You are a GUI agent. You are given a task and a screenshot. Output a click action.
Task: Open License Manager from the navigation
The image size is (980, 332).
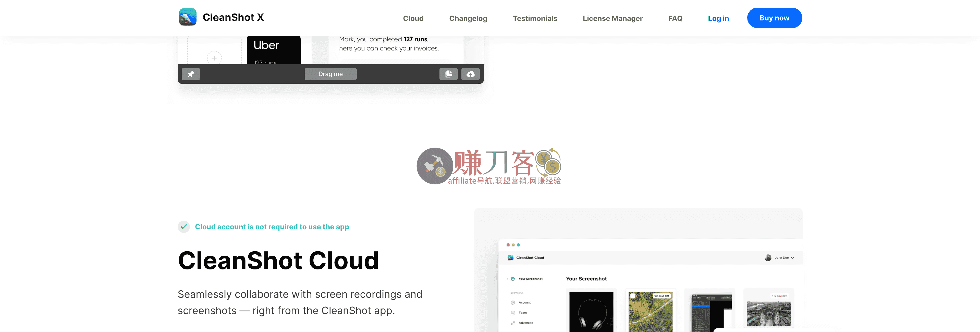point(612,18)
